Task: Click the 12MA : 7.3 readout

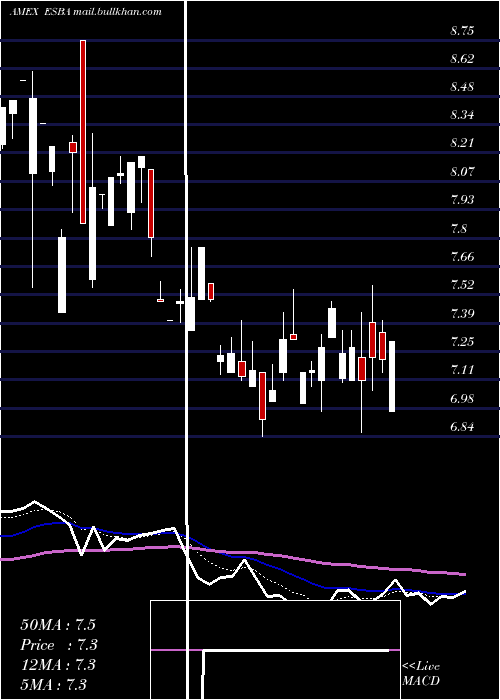Action: tap(58, 665)
